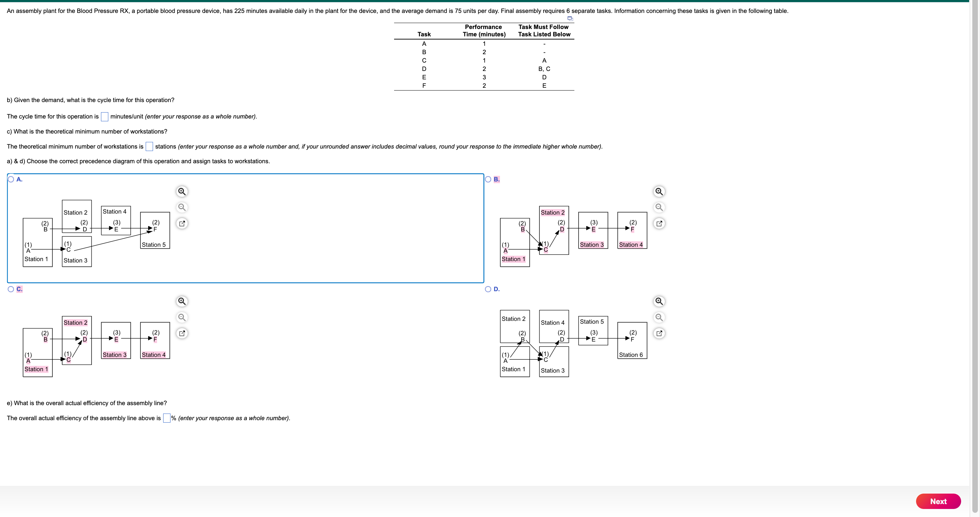Select answer choice B radio button
This screenshot has height=517, width=980.
(x=488, y=179)
